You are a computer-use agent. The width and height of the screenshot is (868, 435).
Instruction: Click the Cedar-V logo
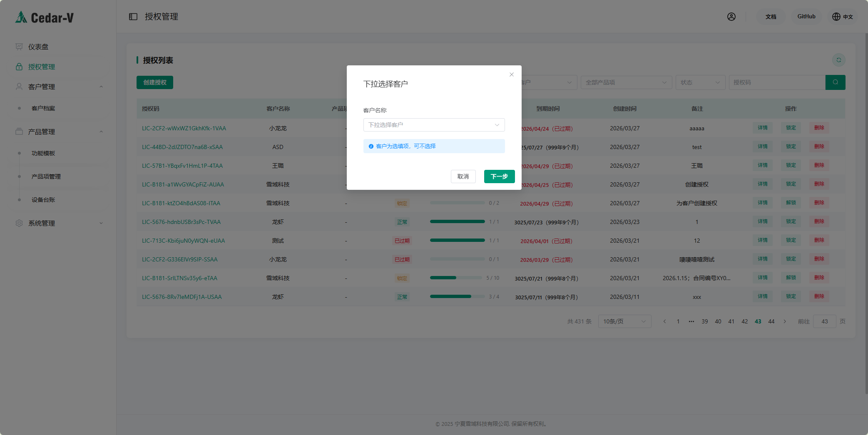[x=45, y=17]
